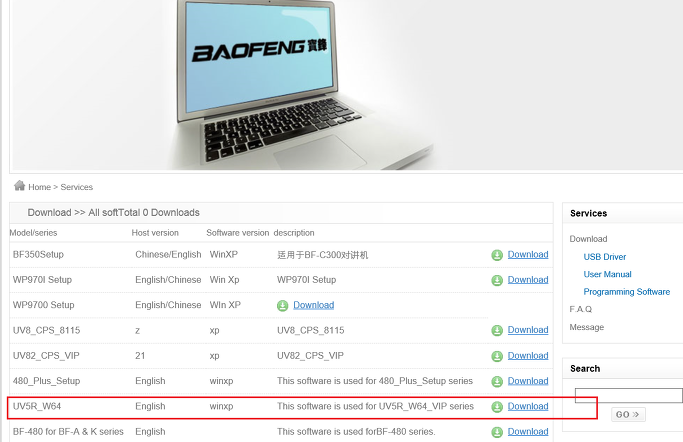Click green download icon for WP9700 Setup
Viewport: 683px width, 442px height.
pos(283,306)
